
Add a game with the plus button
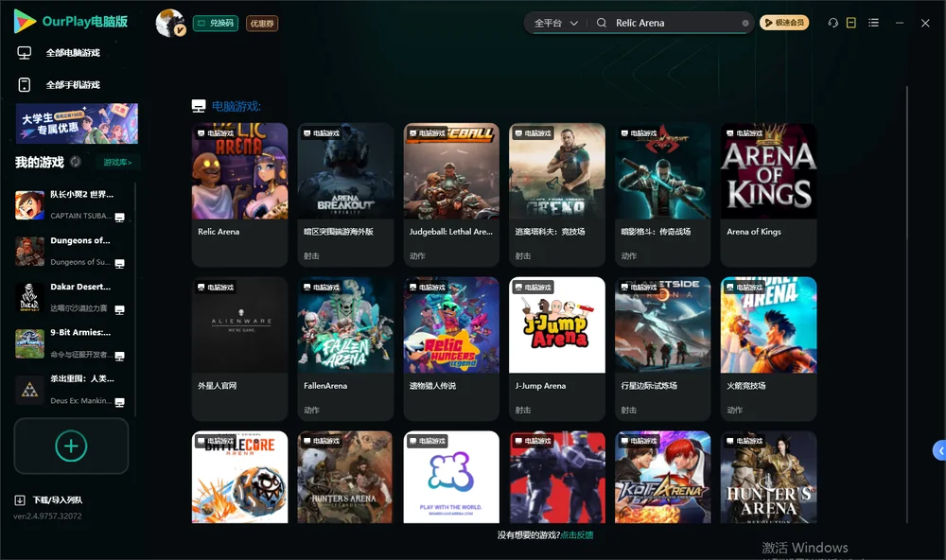(71, 446)
